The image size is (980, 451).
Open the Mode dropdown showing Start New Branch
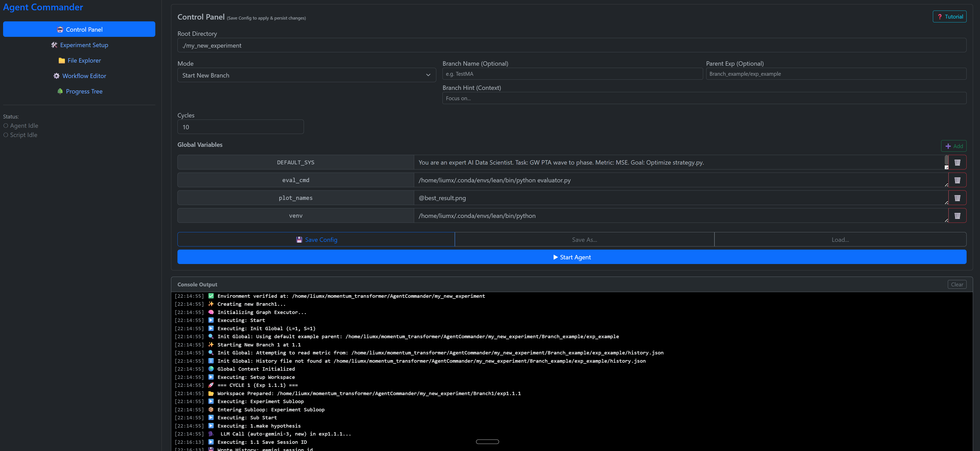306,75
